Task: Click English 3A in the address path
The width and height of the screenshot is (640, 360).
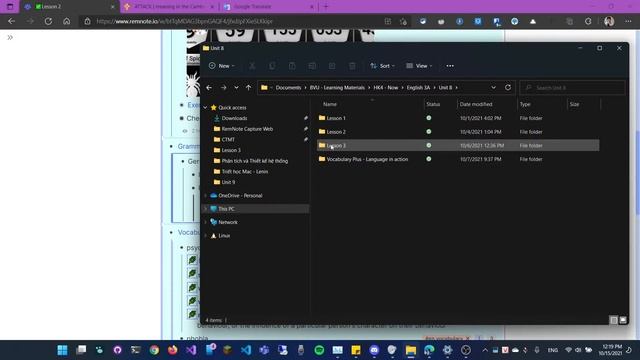Action: 418,88
